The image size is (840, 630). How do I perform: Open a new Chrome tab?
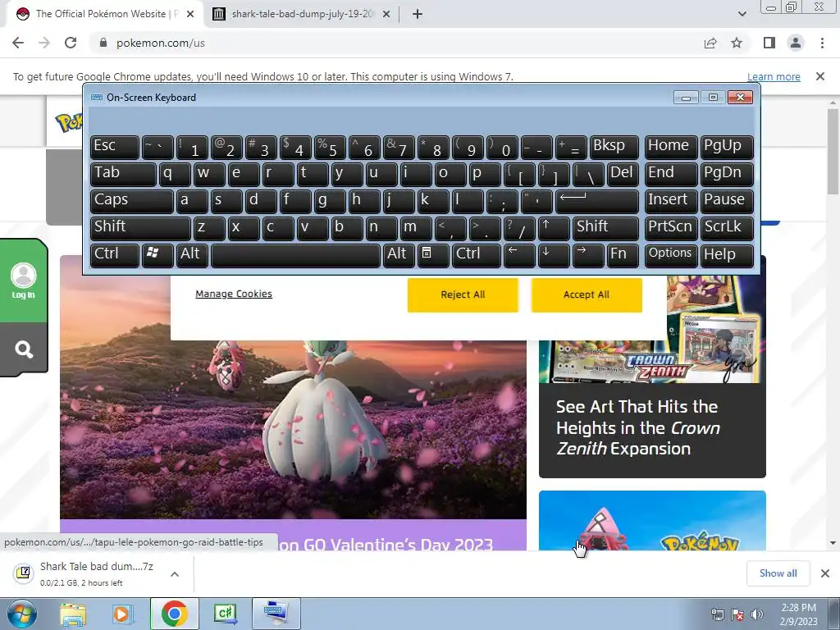pyautogui.click(x=418, y=14)
